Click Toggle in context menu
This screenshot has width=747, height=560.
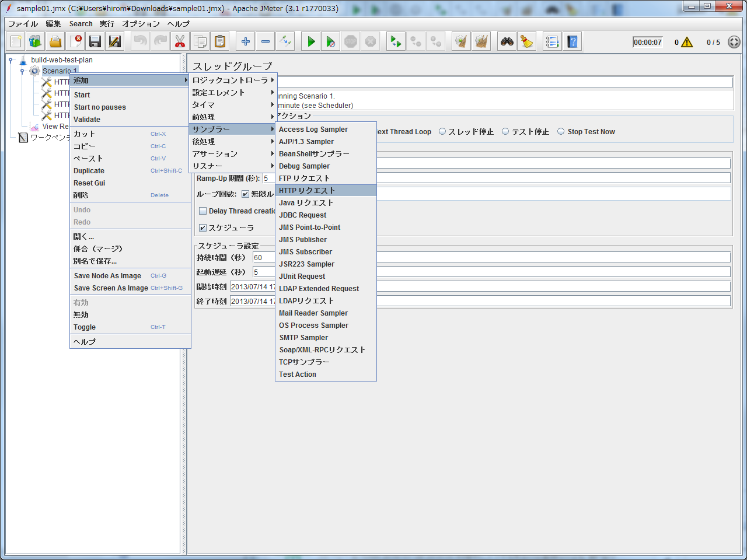pyautogui.click(x=130, y=327)
